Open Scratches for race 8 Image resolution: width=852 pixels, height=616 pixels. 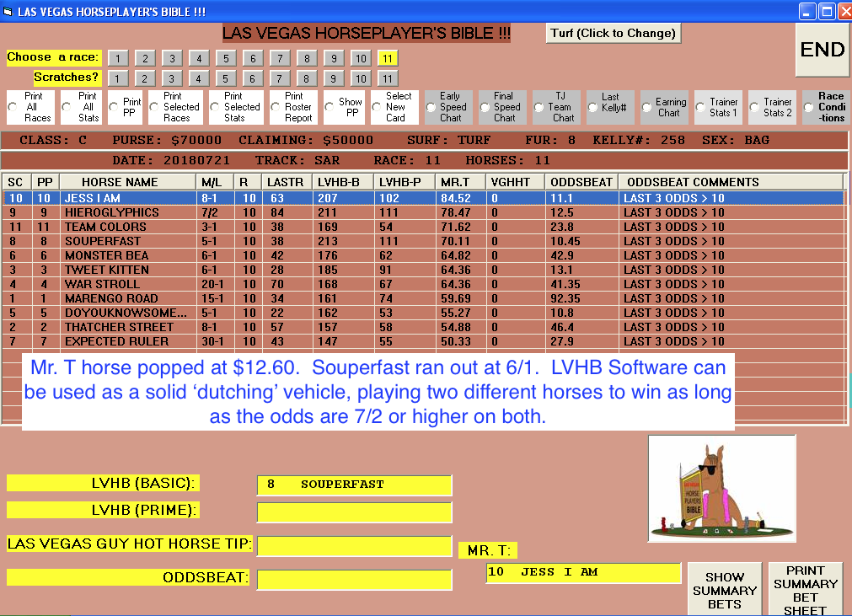click(x=307, y=78)
